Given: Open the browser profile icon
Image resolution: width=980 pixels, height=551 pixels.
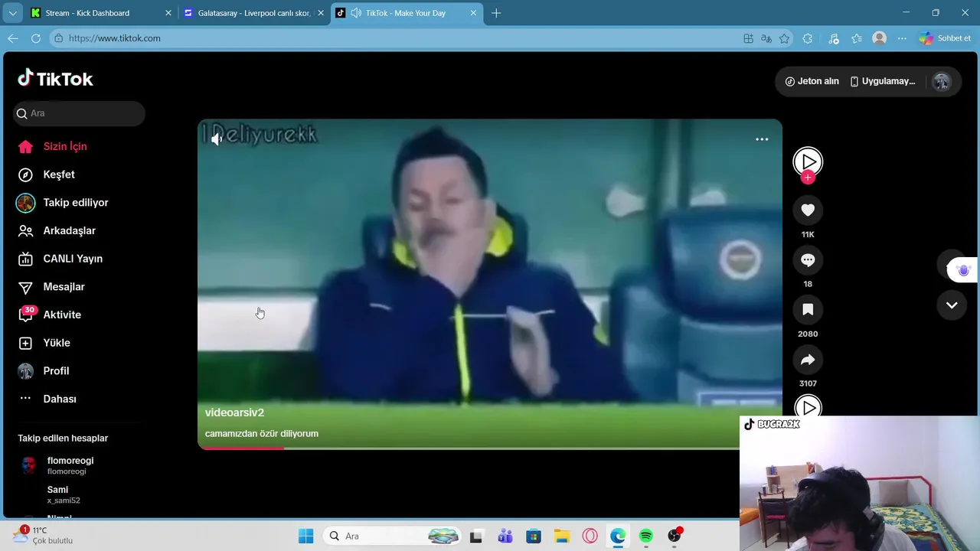Looking at the screenshot, I should [880, 38].
